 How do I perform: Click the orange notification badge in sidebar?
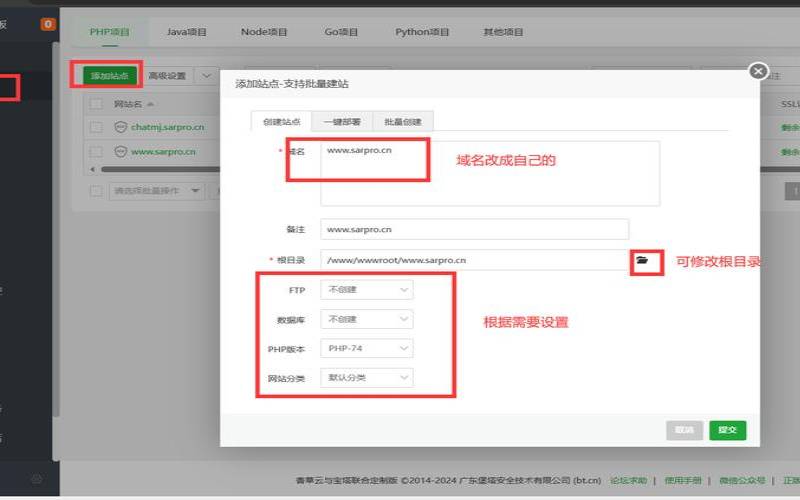[48, 24]
